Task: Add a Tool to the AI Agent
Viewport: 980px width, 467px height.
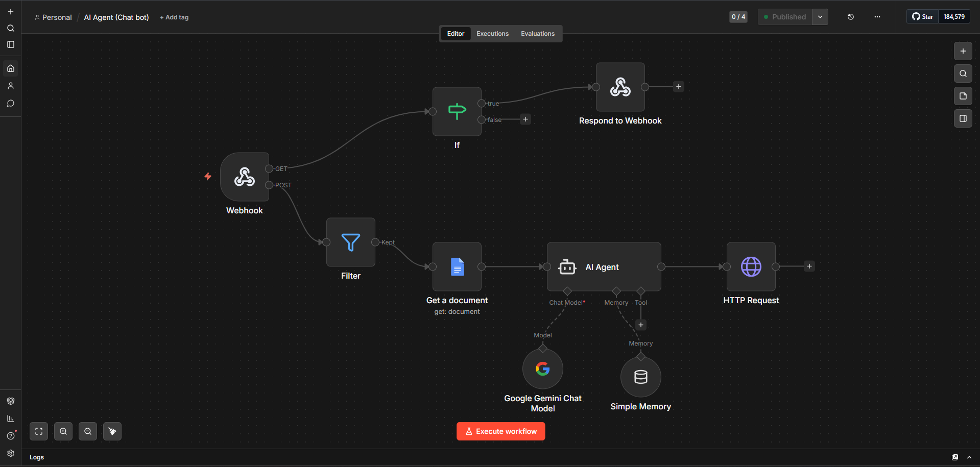Action: click(x=640, y=325)
